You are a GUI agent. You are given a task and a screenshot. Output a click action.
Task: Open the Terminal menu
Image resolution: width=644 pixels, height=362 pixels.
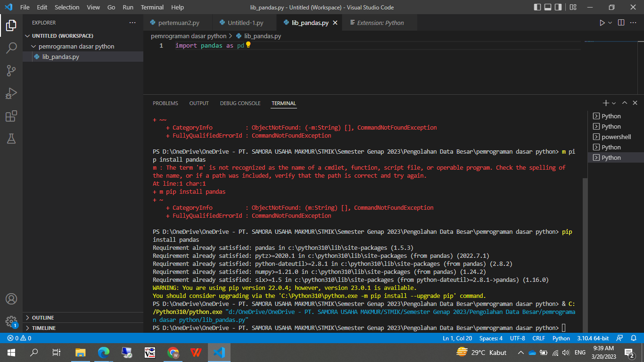coord(152,7)
